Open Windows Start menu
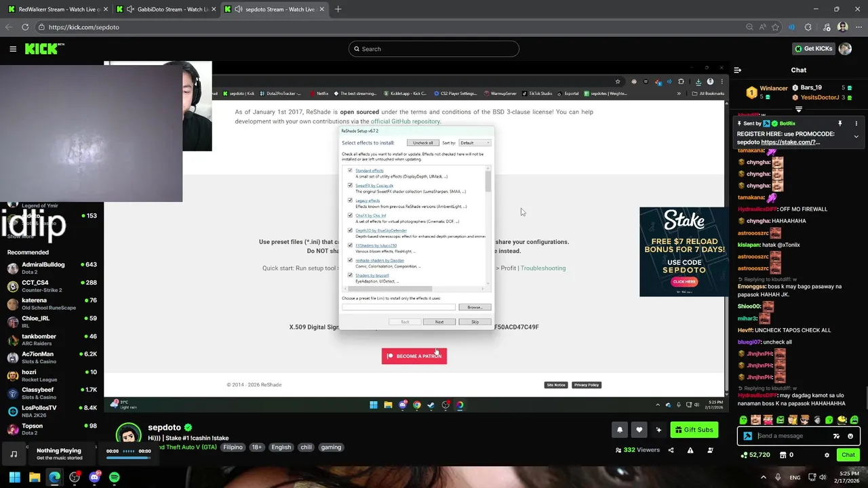The height and width of the screenshot is (488, 868). coord(14,477)
